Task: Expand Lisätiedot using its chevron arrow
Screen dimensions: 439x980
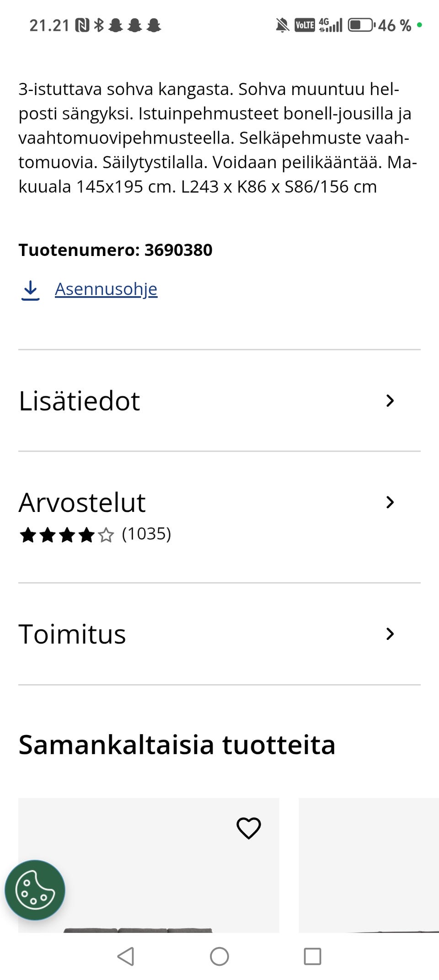Action: click(x=390, y=401)
